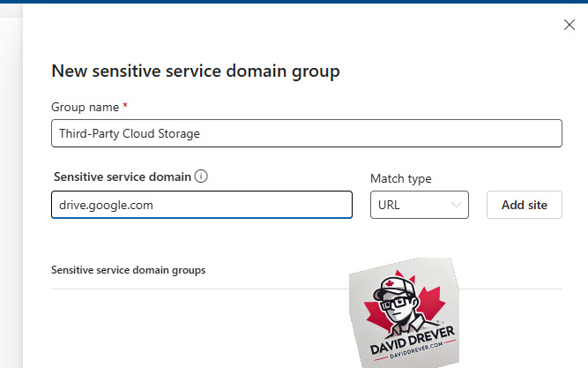Image resolution: width=588 pixels, height=368 pixels.
Task: Click the Add site button
Action: point(525,205)
